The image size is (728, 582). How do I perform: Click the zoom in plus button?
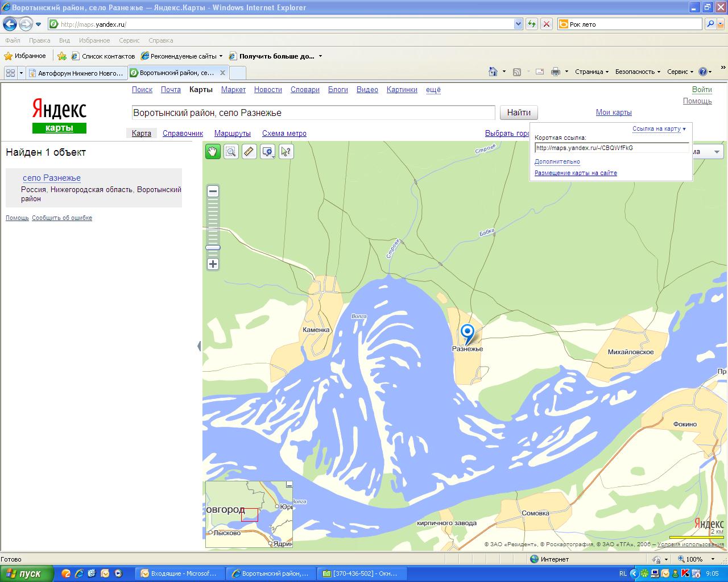click(213, 264)
